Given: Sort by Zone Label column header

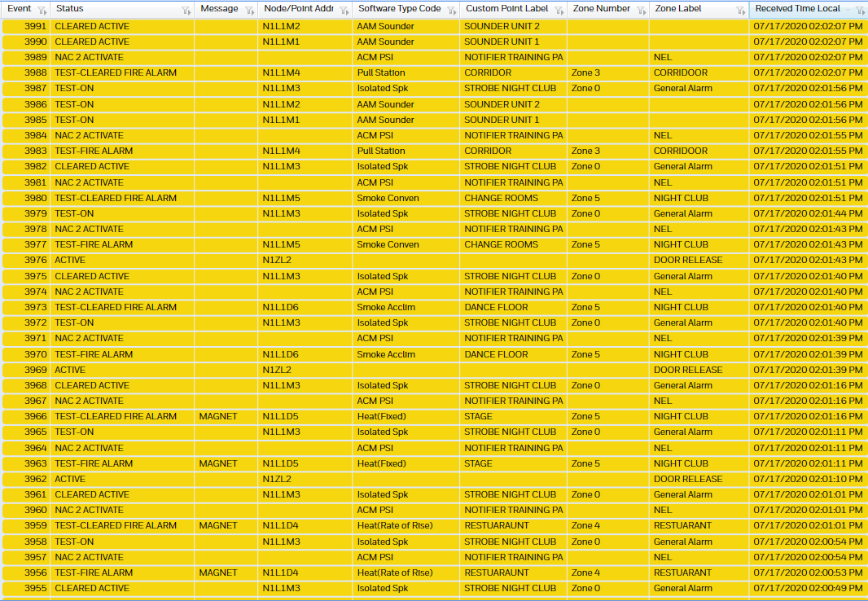Looking at the screenshot, I should pos(677,9).
